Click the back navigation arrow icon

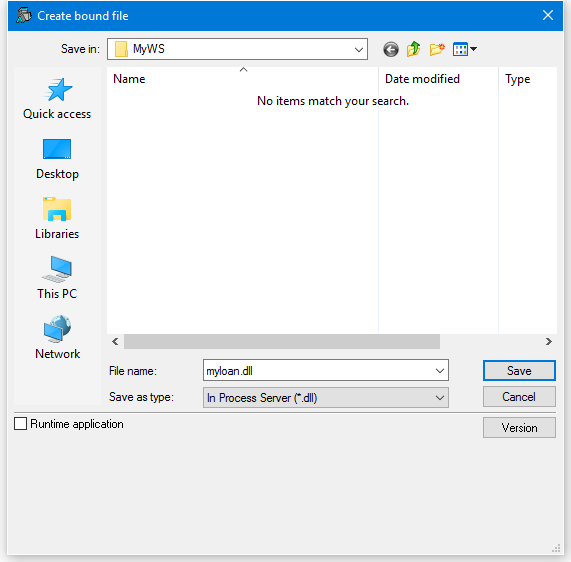(x=390, y=49)
